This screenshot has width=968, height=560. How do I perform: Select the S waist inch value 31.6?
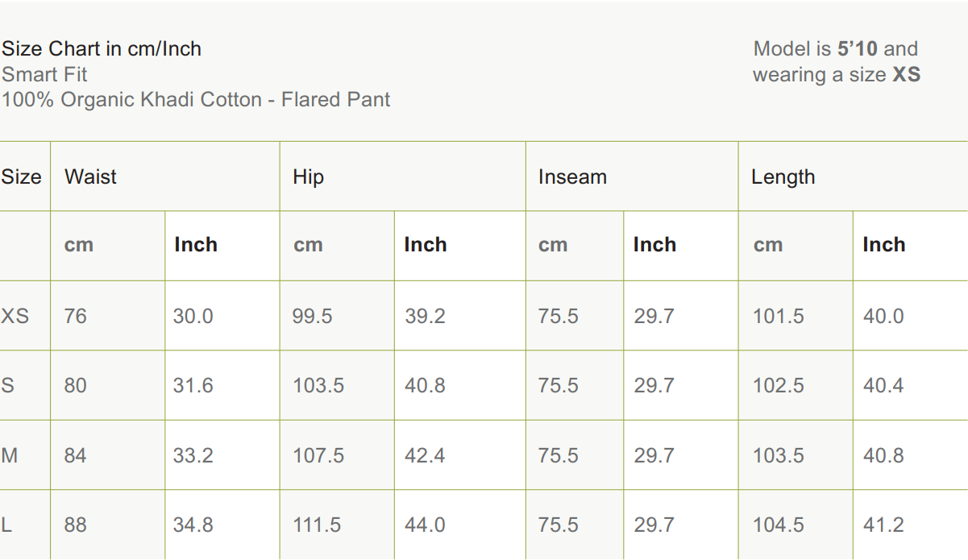193,386
